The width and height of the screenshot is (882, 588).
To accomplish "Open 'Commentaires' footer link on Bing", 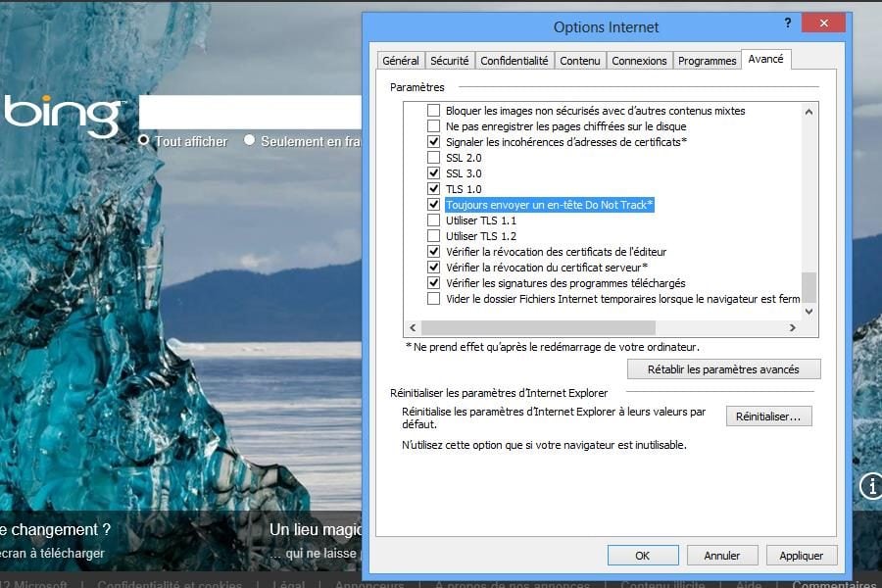I will tap(836, 584).
